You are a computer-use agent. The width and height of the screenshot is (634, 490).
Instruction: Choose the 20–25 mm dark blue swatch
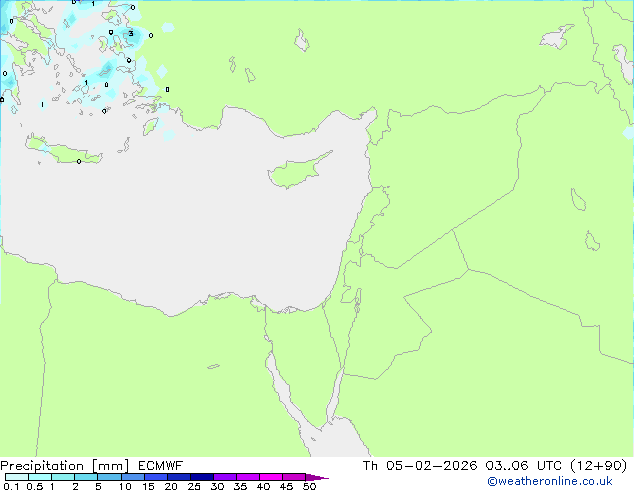click(x=178, y=477)
